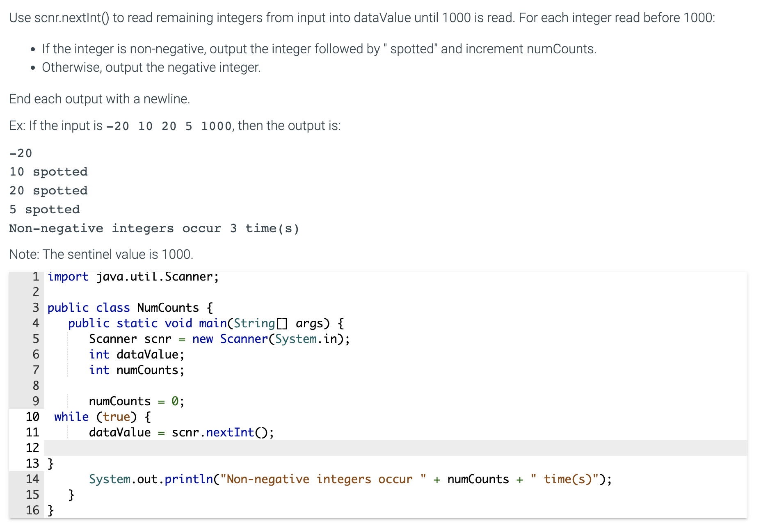The height and width of the screenshot is (532, 761).
Task: Click the Non-negative integers occur output text
Action: click(153, 228)
